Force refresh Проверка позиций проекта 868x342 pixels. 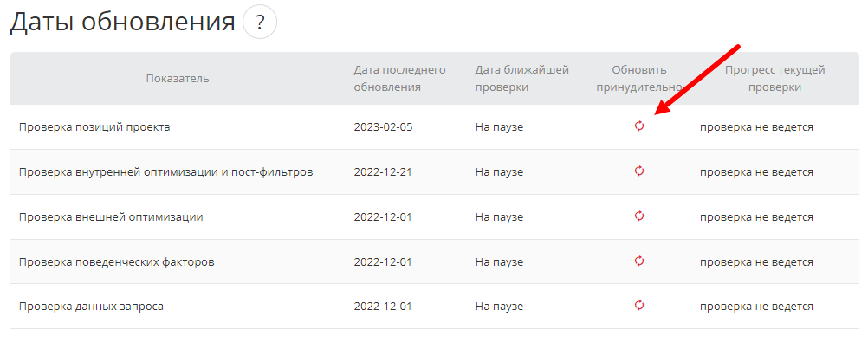[639, 126]
